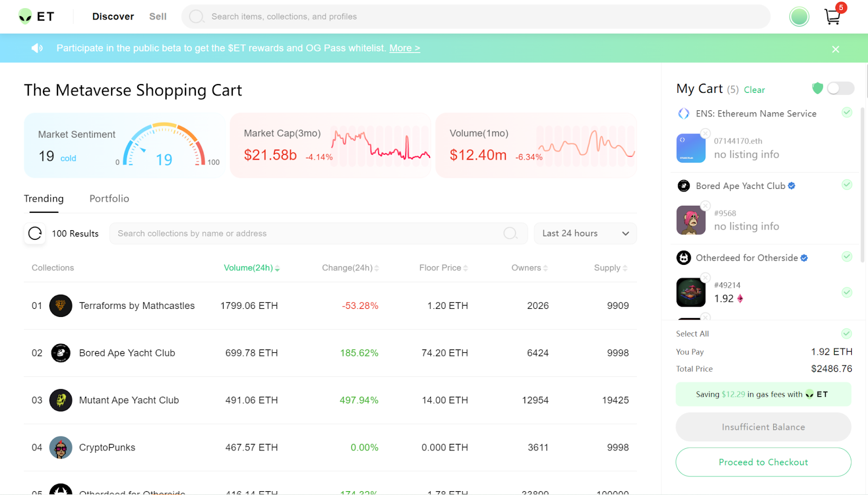The width and height of the screenshot is (868, 495).
Task: Click the 12954 owners value
Action: [535, 401]
